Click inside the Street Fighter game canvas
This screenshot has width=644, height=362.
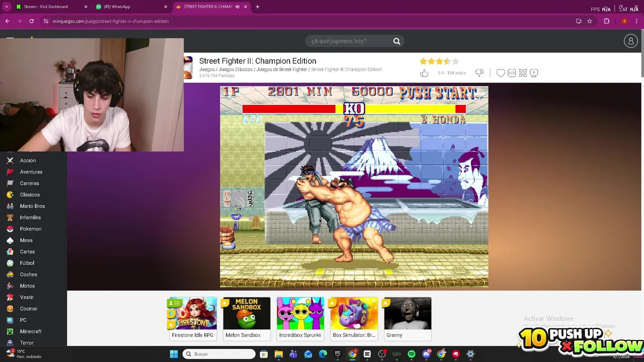tap(354, 187)
